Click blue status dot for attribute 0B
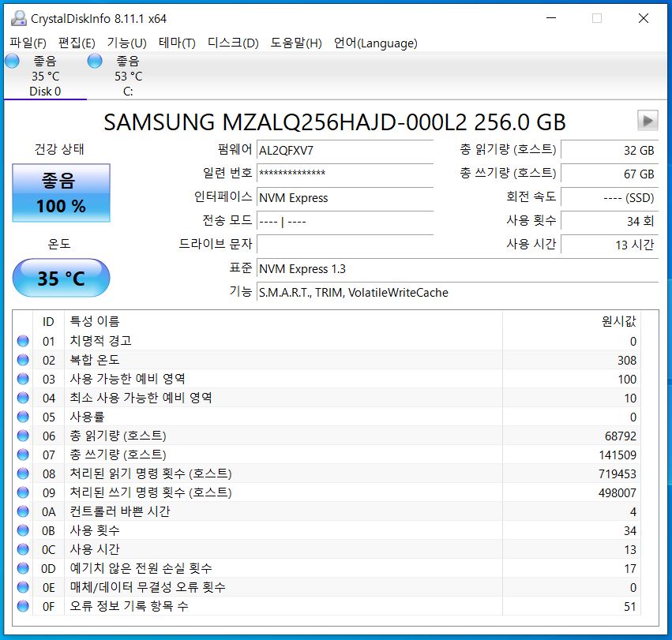 click(x=23, y=530)
